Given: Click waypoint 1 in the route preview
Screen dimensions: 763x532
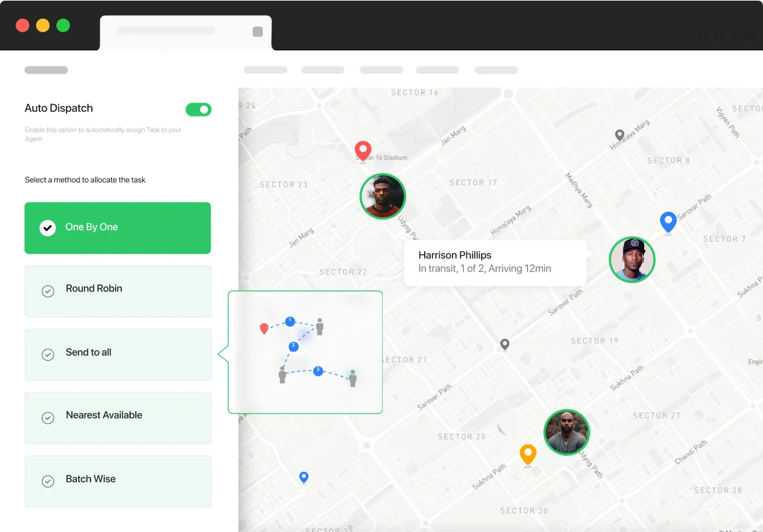Looking at the screenshot, I should tap(290, 321).
